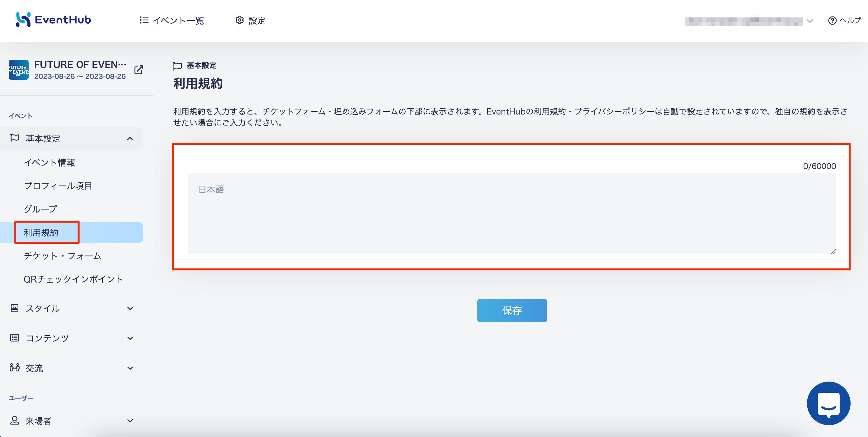Select 利用規約 in the sidebar
Viewport: 868px width, 437px height.
click(71, 233)
